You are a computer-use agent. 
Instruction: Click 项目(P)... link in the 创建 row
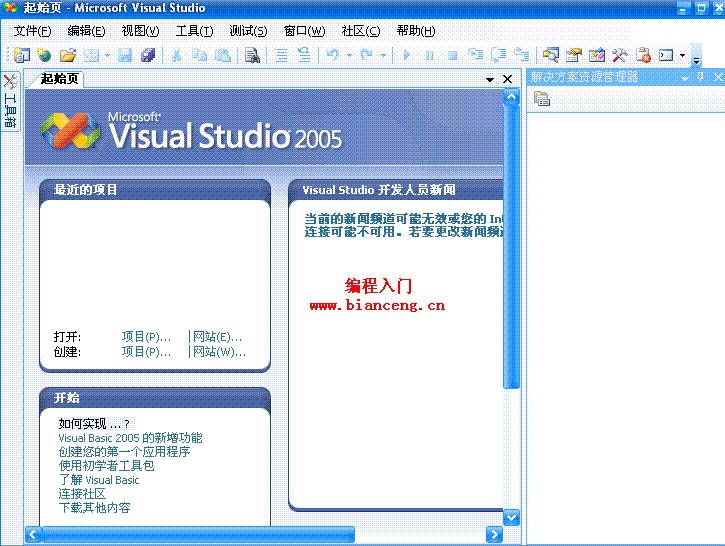pyautogui.click(x=146, y=352)
